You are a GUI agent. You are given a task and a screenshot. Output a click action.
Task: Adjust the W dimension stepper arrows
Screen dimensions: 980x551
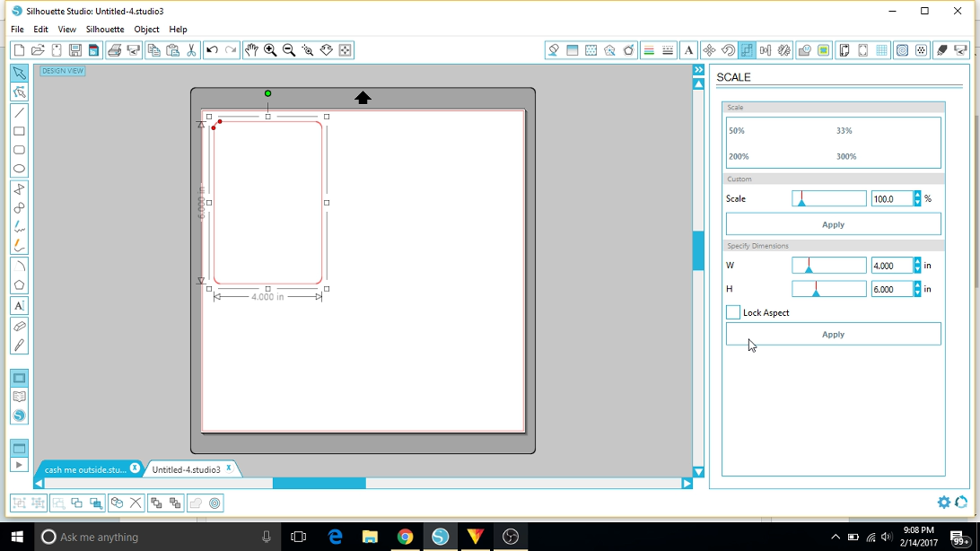pos(917,266)
